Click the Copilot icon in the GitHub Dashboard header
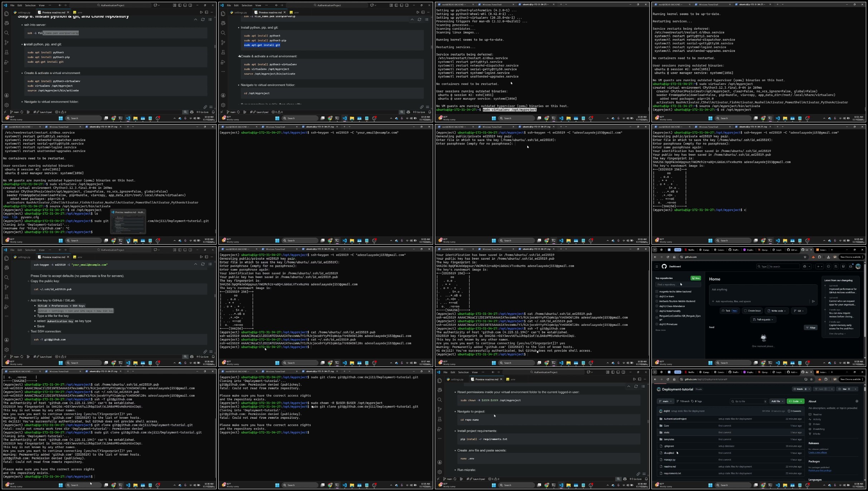 click(x=804, y=266)
